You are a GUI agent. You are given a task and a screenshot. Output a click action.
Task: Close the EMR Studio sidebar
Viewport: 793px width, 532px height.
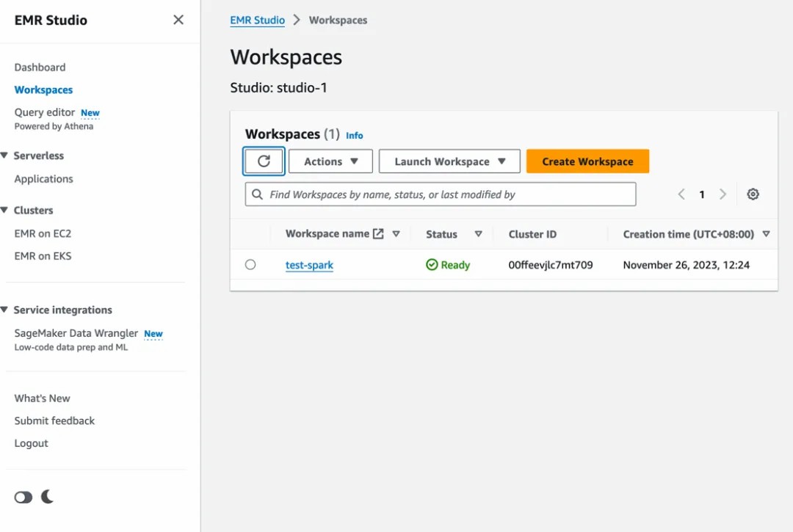178,20
